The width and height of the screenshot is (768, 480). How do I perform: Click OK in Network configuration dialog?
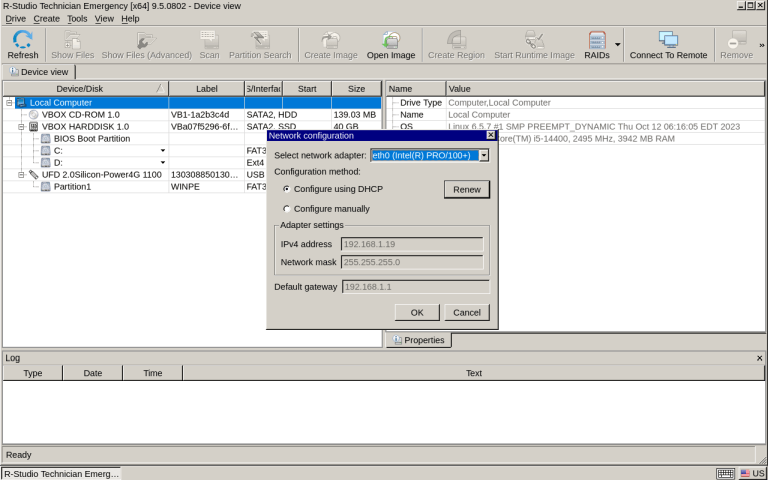pyautogui.click(x=417, y=312)
